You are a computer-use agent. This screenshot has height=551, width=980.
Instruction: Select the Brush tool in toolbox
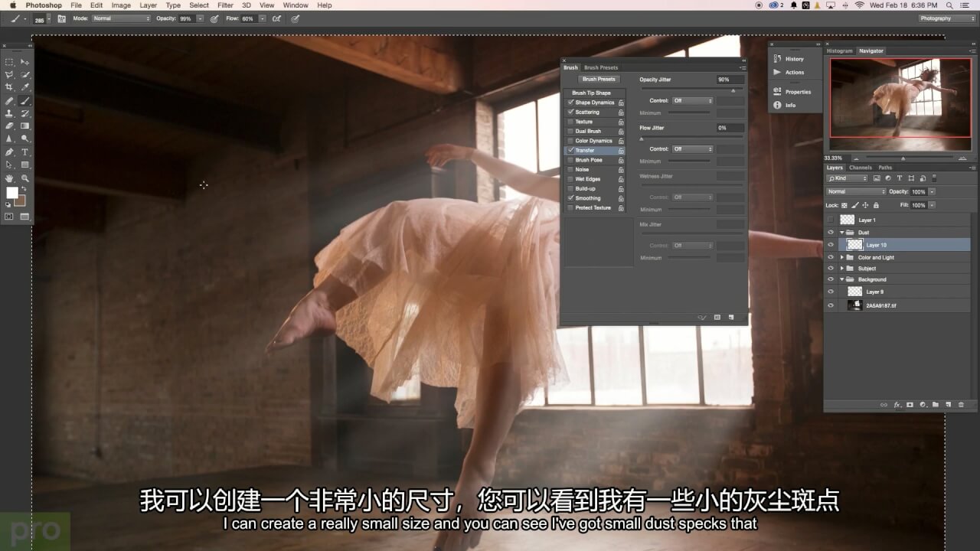click(24, 100)
